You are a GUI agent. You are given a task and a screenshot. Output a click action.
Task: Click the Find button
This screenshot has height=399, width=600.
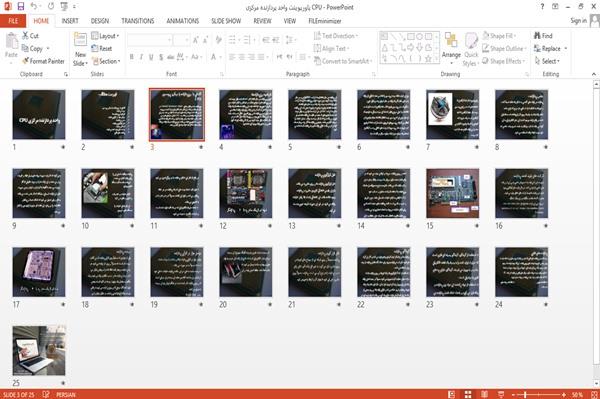coord(543,36)
